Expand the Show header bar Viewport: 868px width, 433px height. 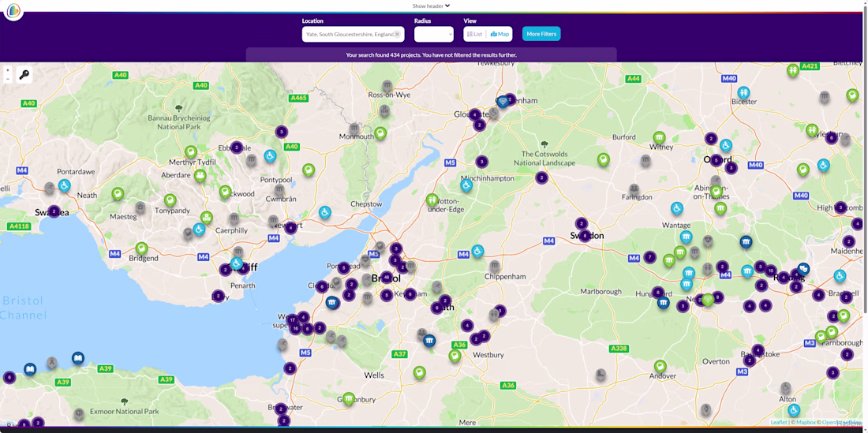pos(431,6)
